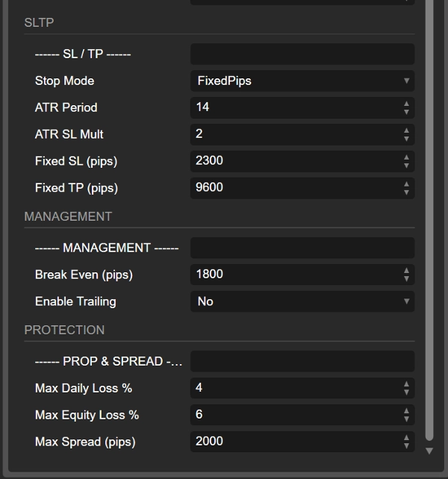
Task: Click the Max Equity Loss % label
Action: coord(87,415)
